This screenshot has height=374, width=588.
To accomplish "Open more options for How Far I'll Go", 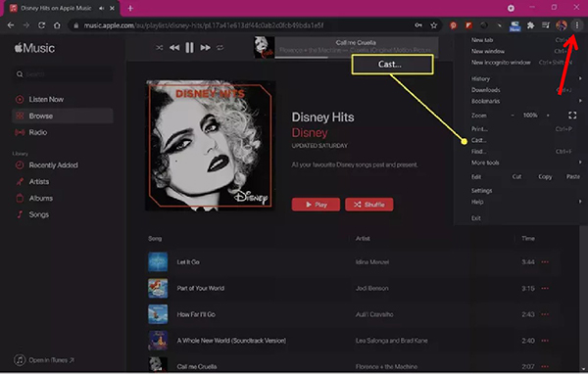I will click(x=545, y=314).
